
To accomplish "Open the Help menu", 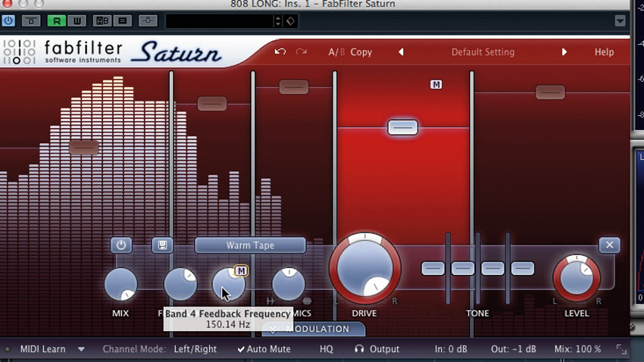I will click(604, 52).
